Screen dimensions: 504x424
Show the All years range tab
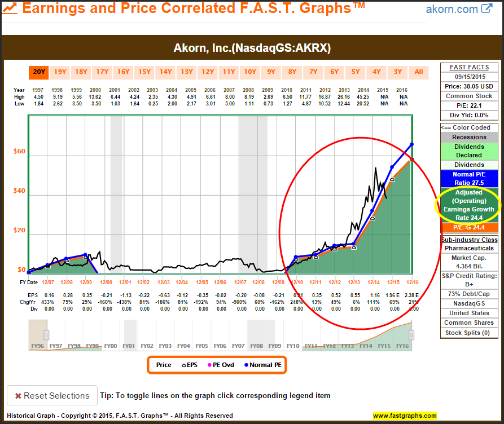click(418, 72)
